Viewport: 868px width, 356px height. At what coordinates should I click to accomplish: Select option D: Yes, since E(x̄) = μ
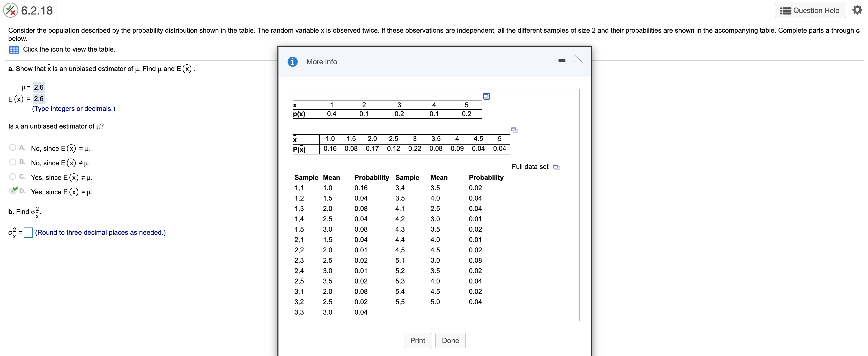(13, 191)
